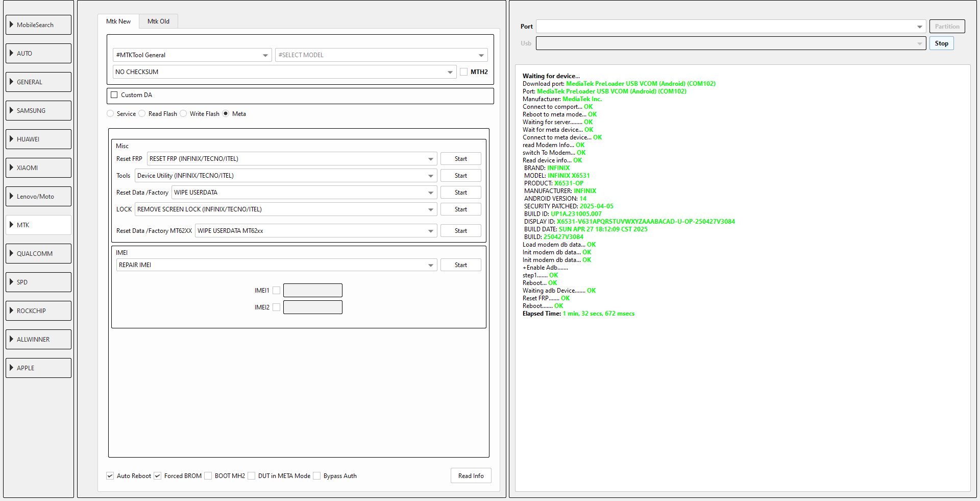Click the 'ANDROID VERSION: 14' log line
Viewport: 980px width, 501px height.
click(x=555, y=198)
